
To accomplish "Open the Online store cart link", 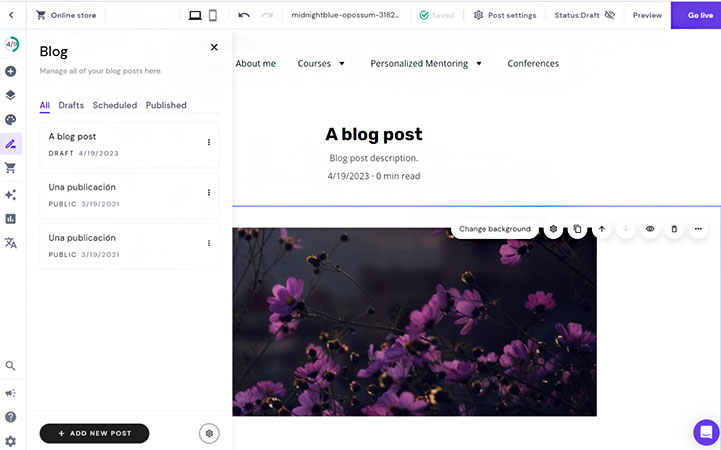I will click(x=67, y=15).
